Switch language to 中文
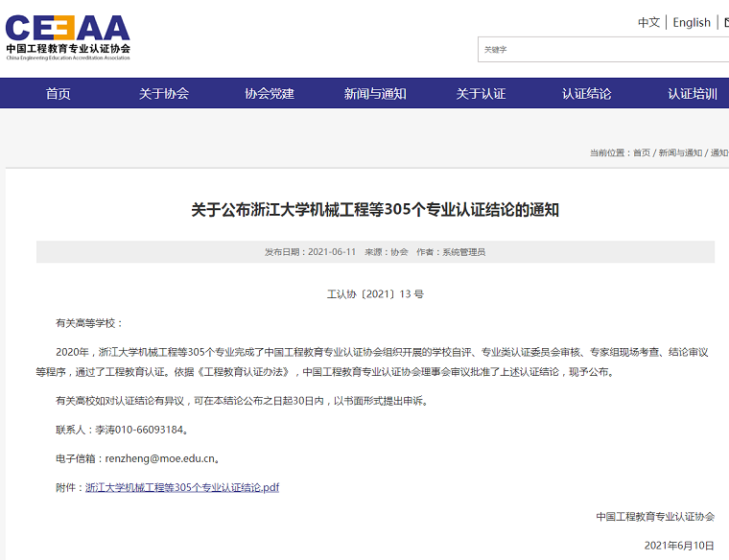This screenshot has width=729, height=560. pyautogui.click(x=648, y=22)
